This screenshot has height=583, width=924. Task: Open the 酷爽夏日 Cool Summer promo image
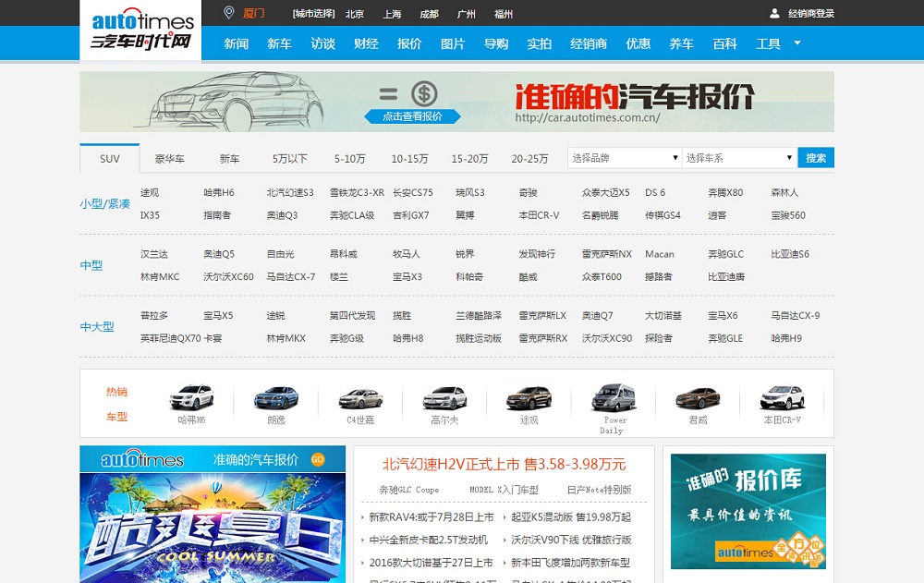point(213,528)
